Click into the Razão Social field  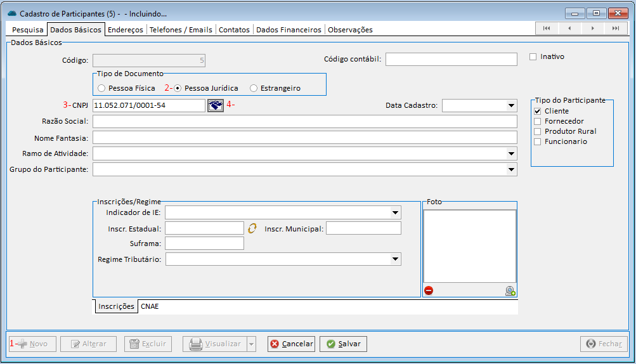pos(304,122)
